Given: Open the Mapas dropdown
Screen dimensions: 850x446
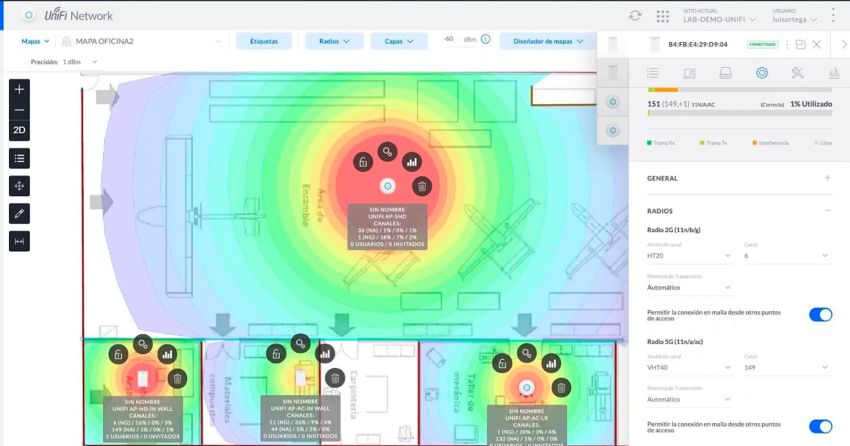Looking at the screenshot, I should click(x=35, y=41).
